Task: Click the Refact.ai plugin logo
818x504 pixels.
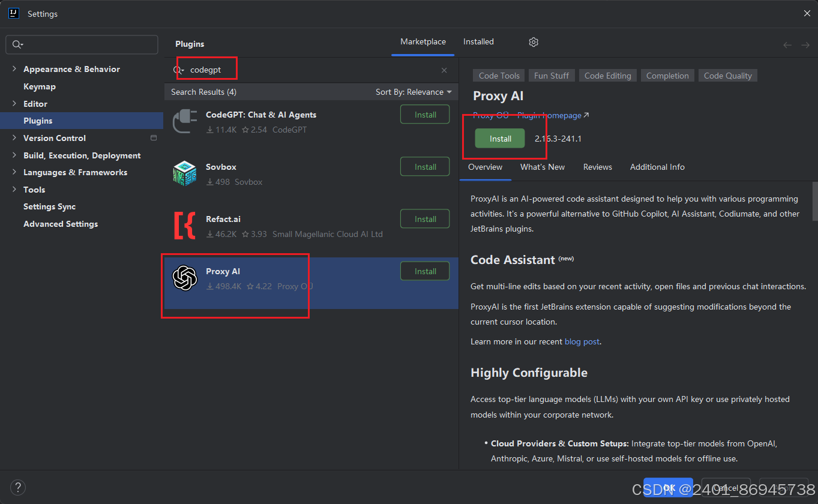Action: pyautogui.click(x=184, y=226)
